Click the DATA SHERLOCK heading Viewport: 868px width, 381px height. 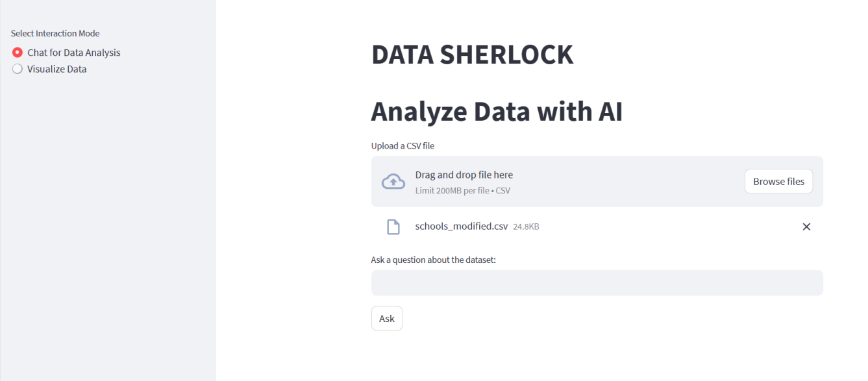(x=472, y=55)
